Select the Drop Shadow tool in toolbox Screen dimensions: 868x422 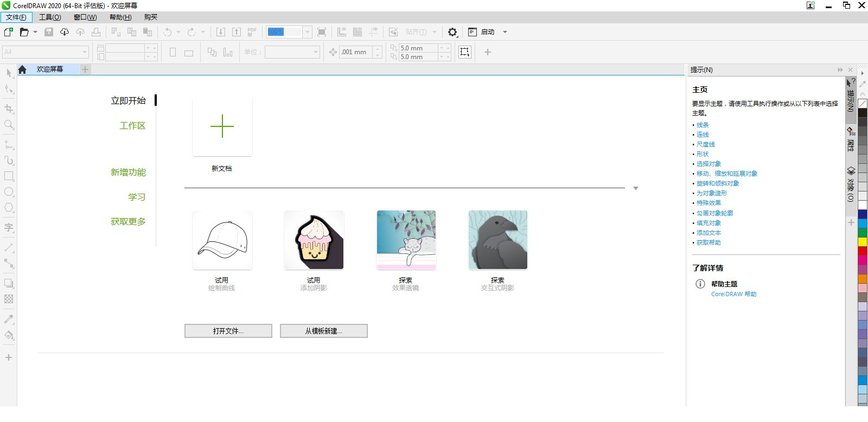(x=9, y=283)
